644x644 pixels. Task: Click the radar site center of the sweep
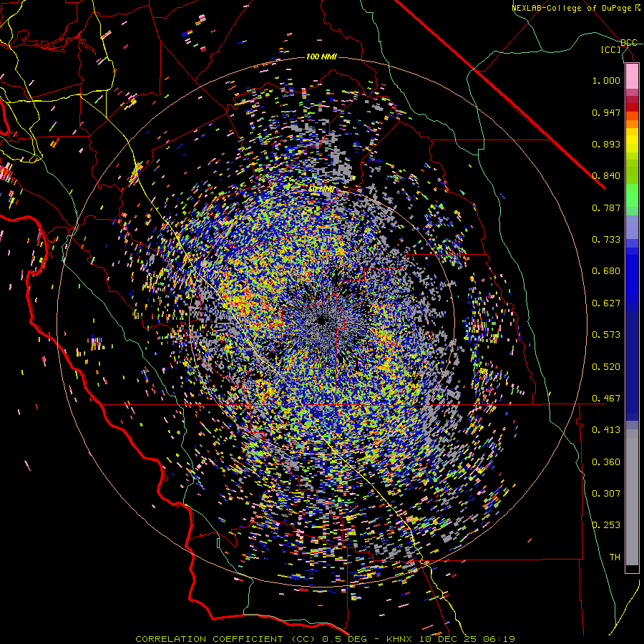[321, 321]
